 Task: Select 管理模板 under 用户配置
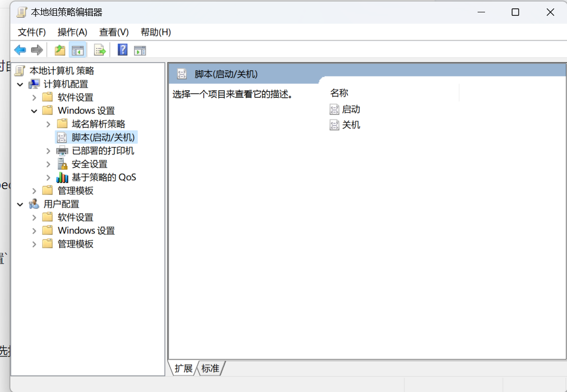pos(75,244)
